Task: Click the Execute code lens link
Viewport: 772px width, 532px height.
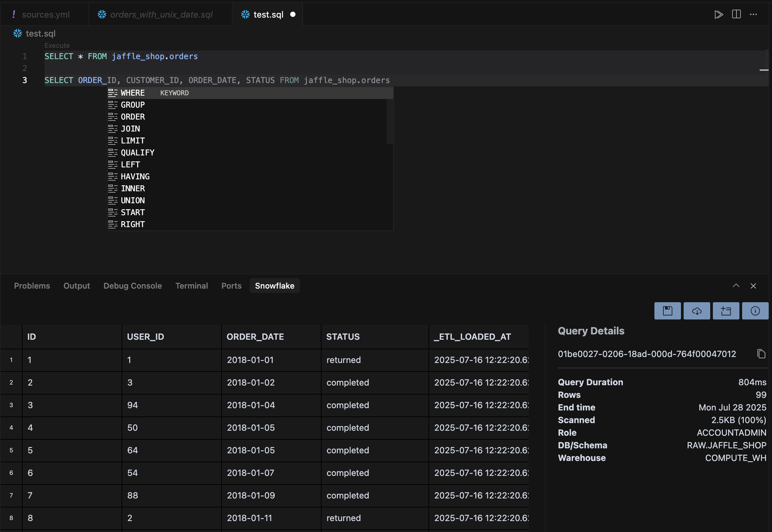Action: tap(57, 45)
